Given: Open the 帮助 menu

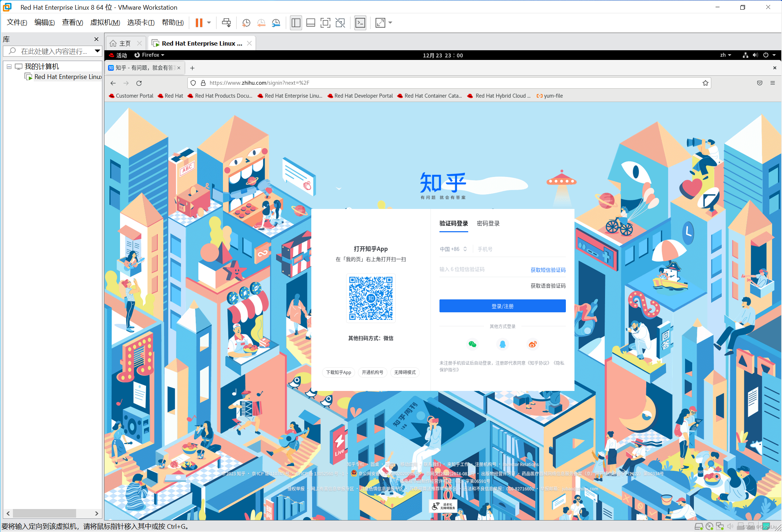Looking at the screenshot, I should point(173,23).
